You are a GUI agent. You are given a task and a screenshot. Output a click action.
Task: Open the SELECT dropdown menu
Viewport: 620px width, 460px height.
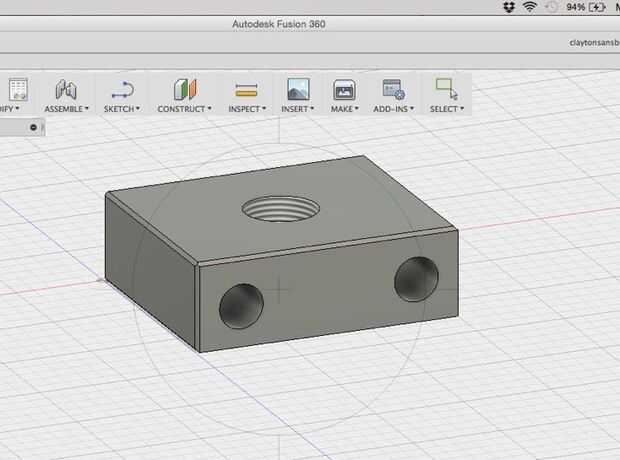(x=447, y=109)
